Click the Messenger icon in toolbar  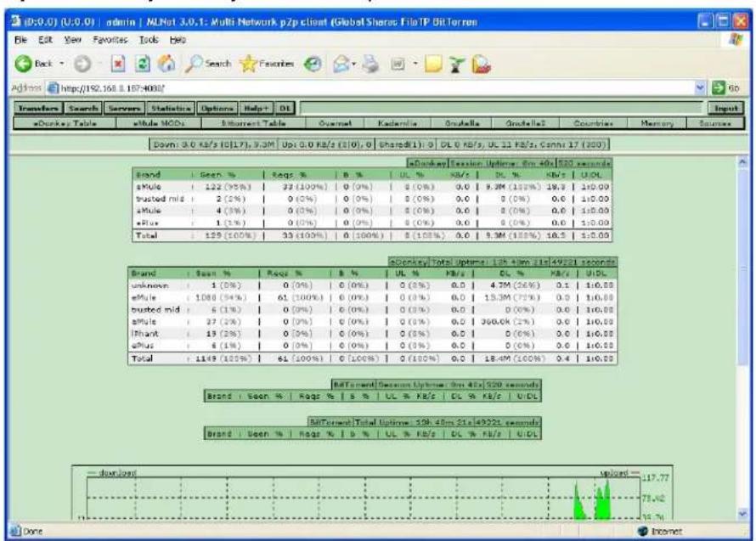pyautogui.click(x=457, y=65)
